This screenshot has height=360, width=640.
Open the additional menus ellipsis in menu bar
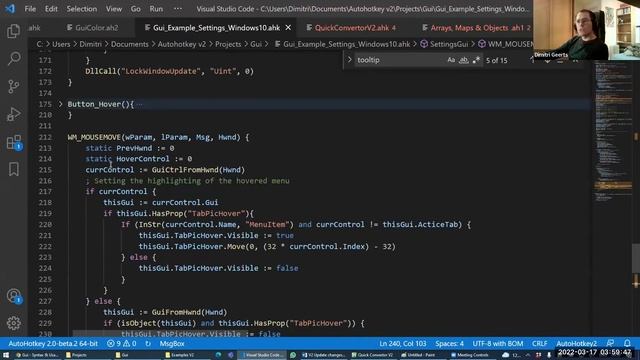[178, 9]
